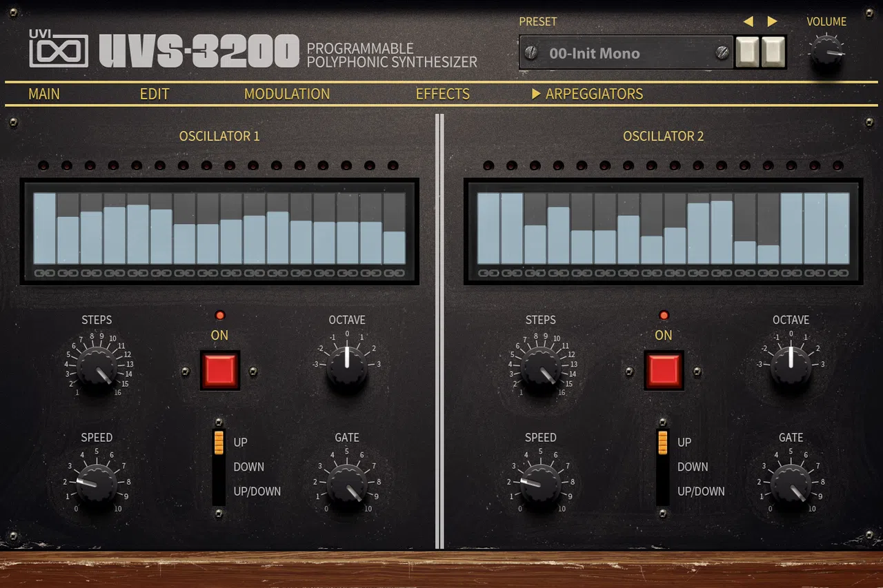Set Oscillator 1 arpeggio direction to DOWN
This screenshot has height=588, width=883.
[x=249, y=467]
